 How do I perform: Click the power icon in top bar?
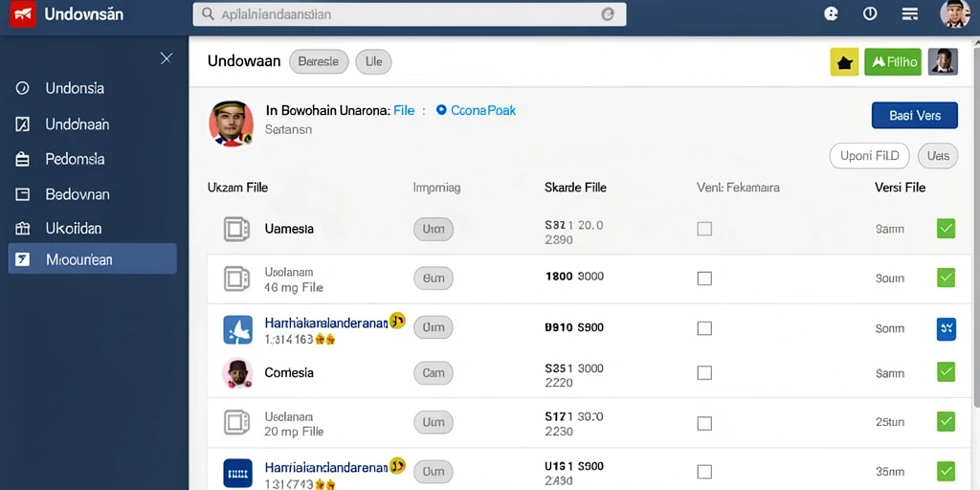870,13
